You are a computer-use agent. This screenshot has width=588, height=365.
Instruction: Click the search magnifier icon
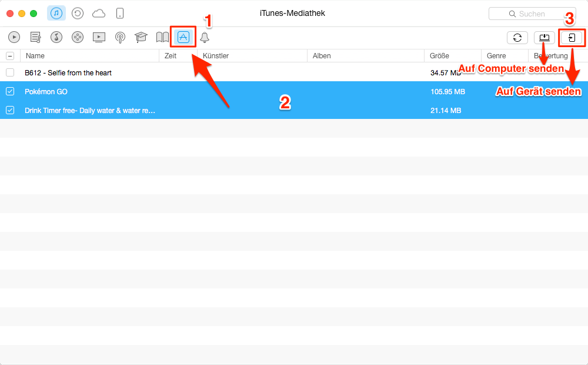point(512,14)
